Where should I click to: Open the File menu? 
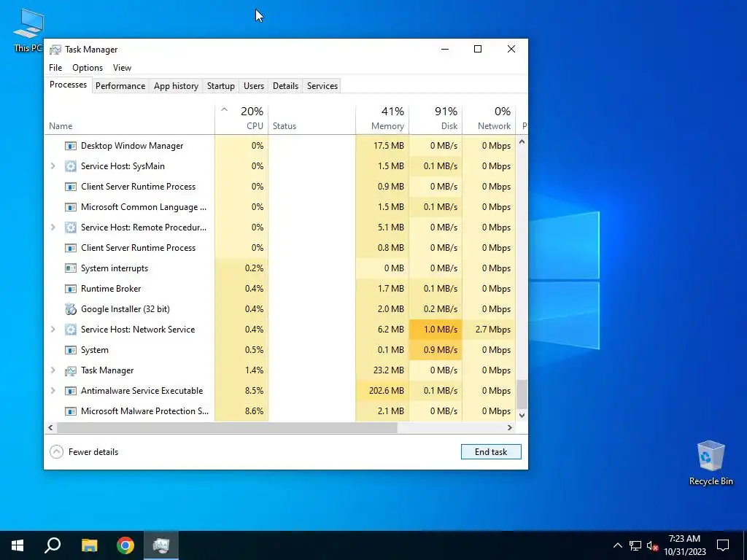point(55,68)
